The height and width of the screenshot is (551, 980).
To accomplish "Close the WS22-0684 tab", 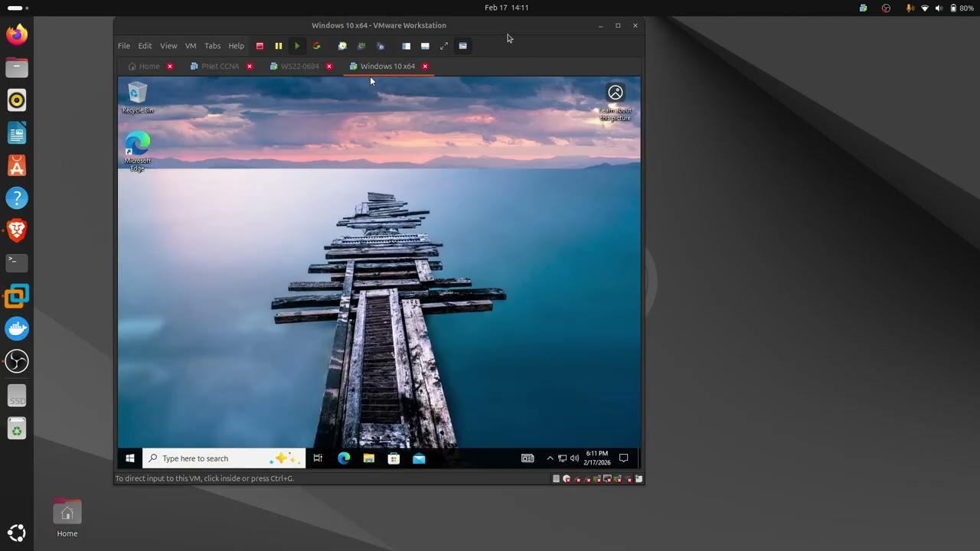I will click(329, 67).
